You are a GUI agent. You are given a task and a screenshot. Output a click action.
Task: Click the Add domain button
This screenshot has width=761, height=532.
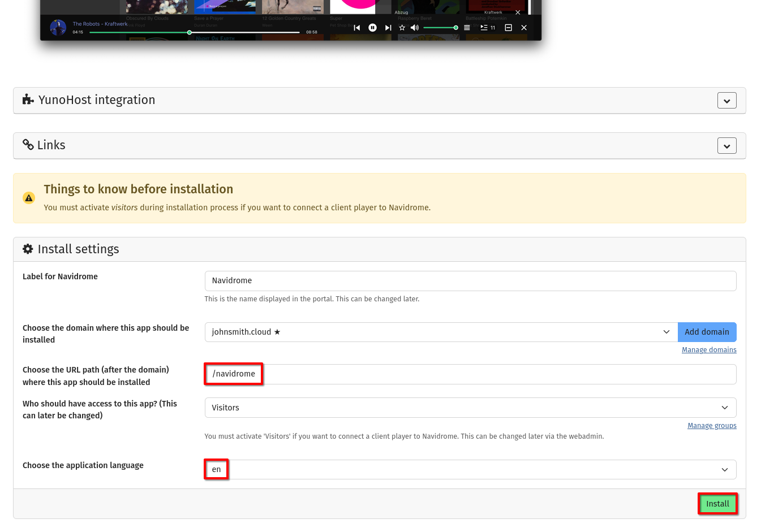point(707,332)
